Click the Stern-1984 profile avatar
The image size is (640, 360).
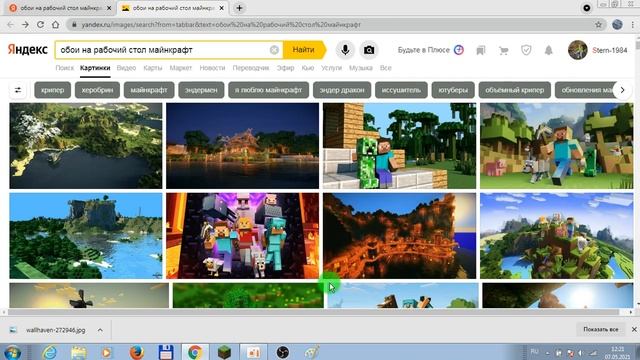point(578,50)
